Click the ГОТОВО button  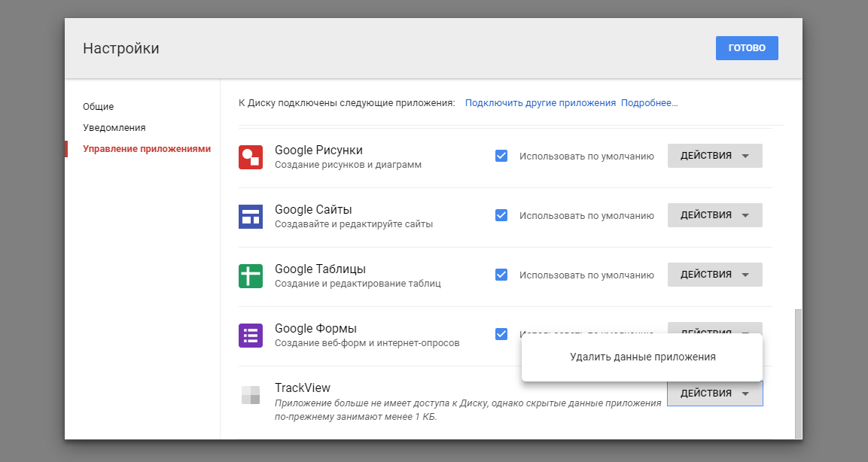pos(747,48)
